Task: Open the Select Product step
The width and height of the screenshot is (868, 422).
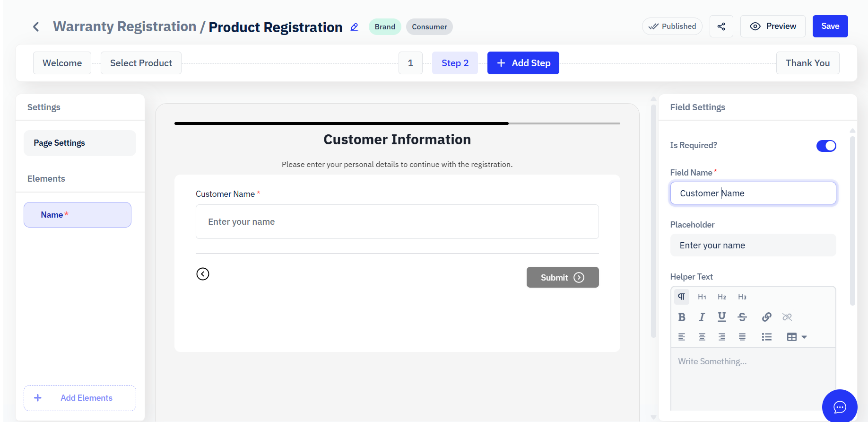Action: pyautogui.click(x=141, y=63)
